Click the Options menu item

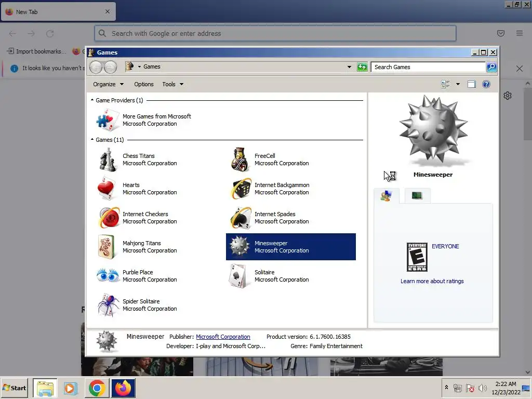[144, 84]
